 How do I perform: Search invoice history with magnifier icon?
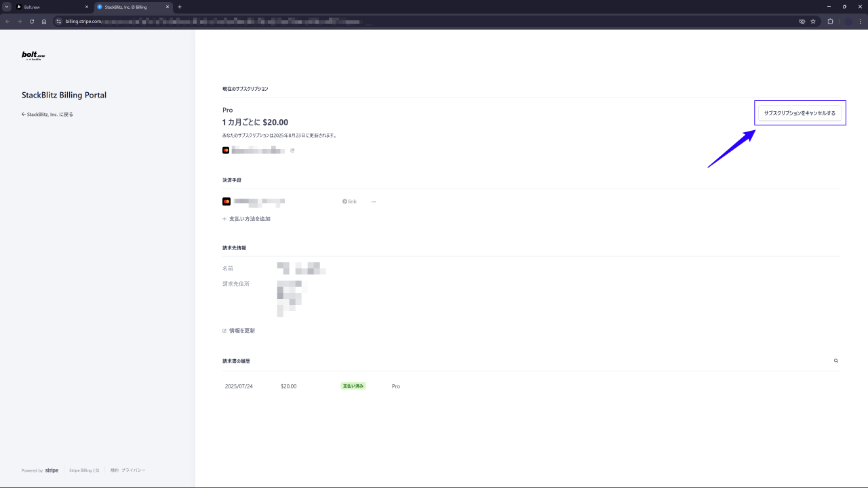tap(836, 361)
